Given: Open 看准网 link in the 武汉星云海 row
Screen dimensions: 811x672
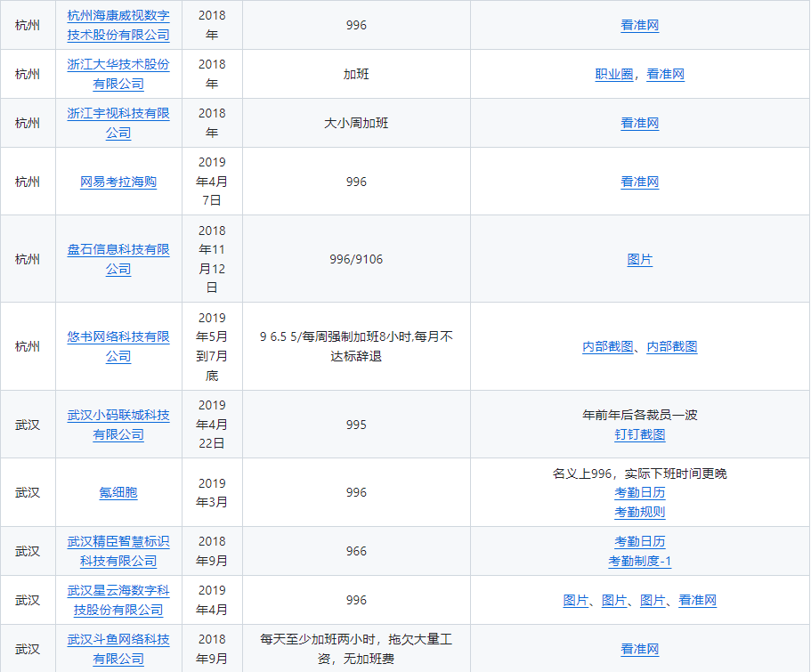Looking at the screenshot, I should pyautogui.click(x=697, y=600).
